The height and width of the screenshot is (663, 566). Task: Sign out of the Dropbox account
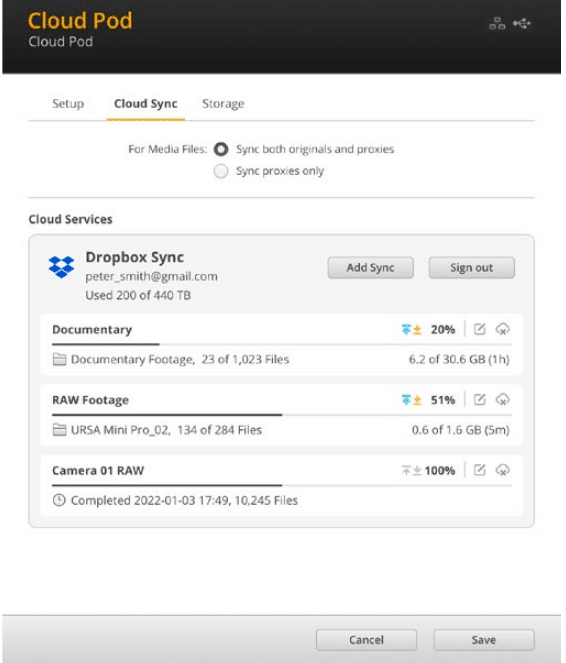(x=474, y=268)
